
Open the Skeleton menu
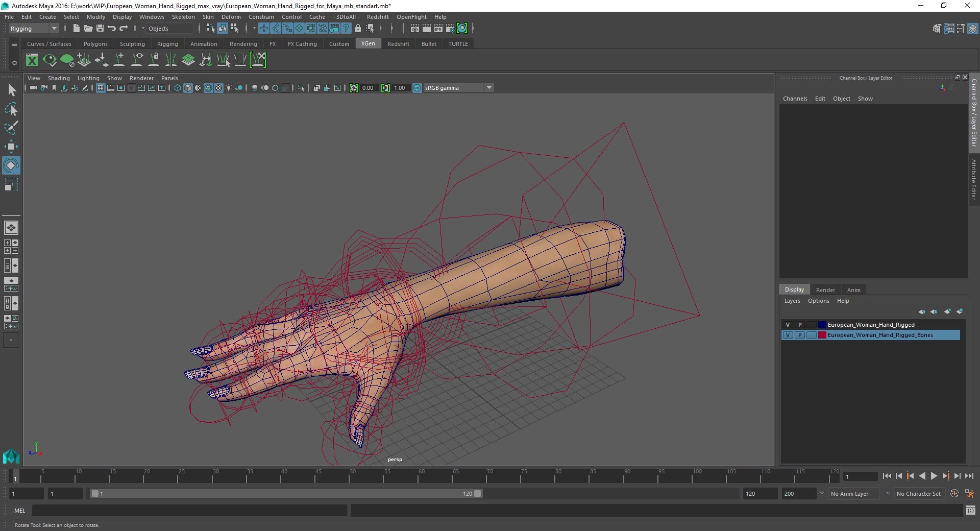click(x=183, y=17)
